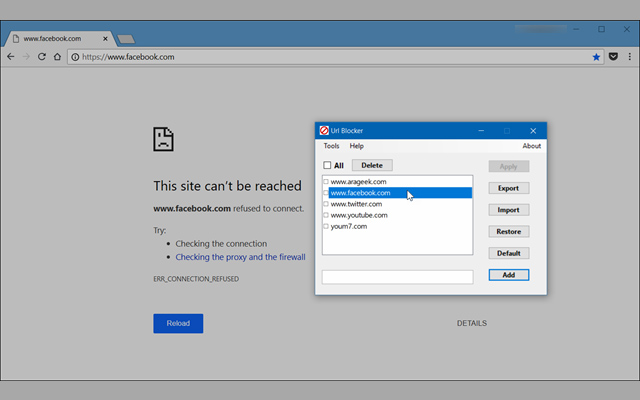640x400 pixels.
Task: Tick the All checkbox
Action: (x=327, y=165)
